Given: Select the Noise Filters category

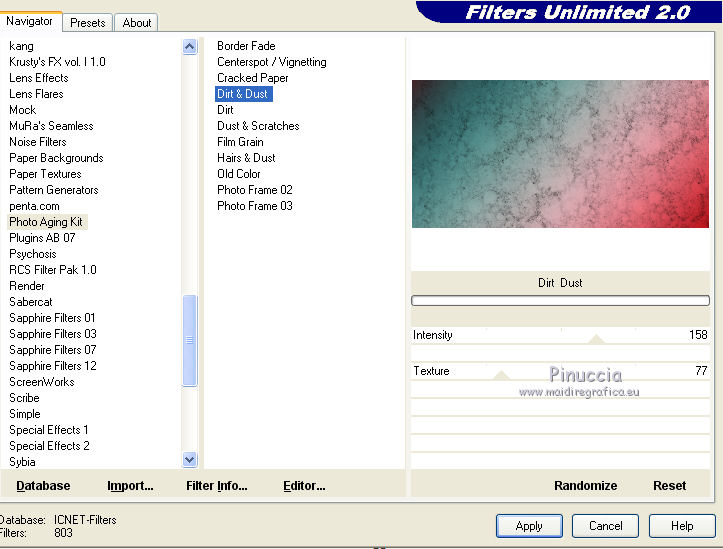Looking at the screenshot, I should (x=38, y=142).
